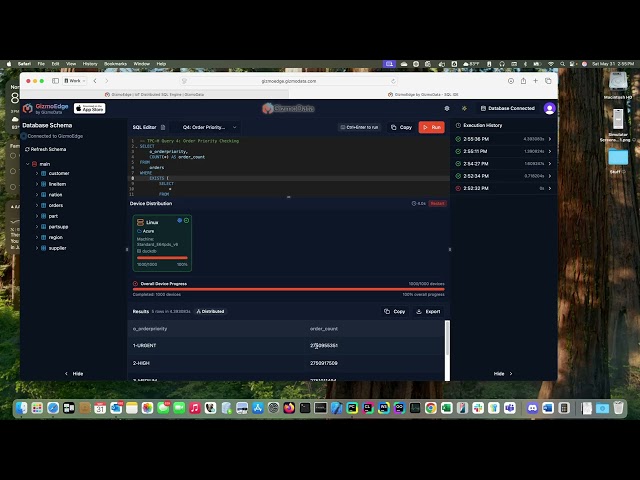Image resolution: width=640 pixels, height=480 pixels.
Task: Select the 2-HIGH result cell
Action: [141, 363]
